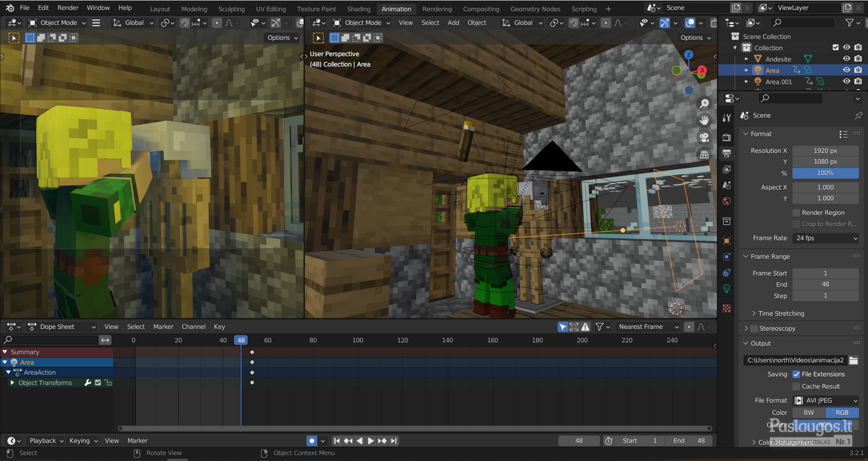868x461 pixels.
Task: Open the Render properties tab
Action: [727, 137]
